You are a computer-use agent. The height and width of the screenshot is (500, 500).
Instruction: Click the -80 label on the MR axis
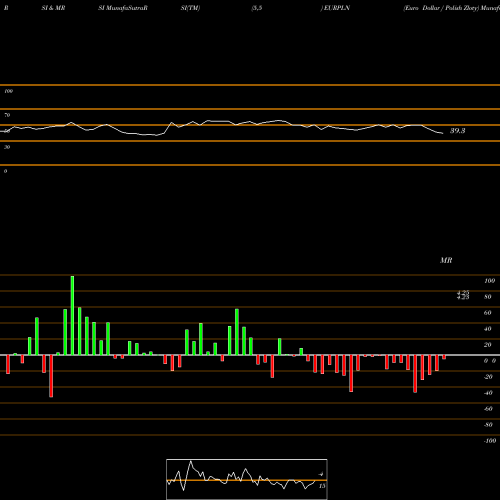click(x=488, y=425)
